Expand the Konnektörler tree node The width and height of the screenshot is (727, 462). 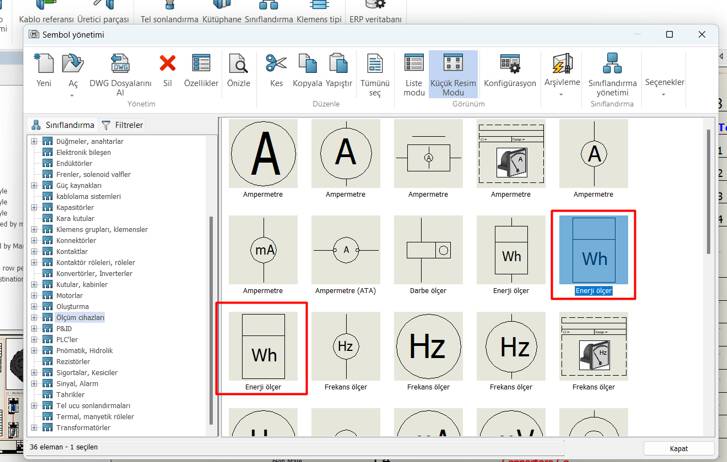click(34, 240)
